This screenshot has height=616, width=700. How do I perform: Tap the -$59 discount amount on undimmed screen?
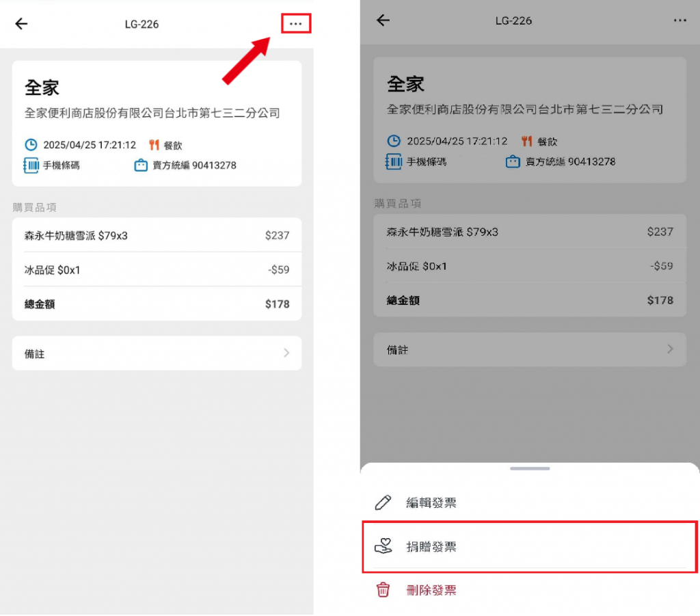click(279, 269)
